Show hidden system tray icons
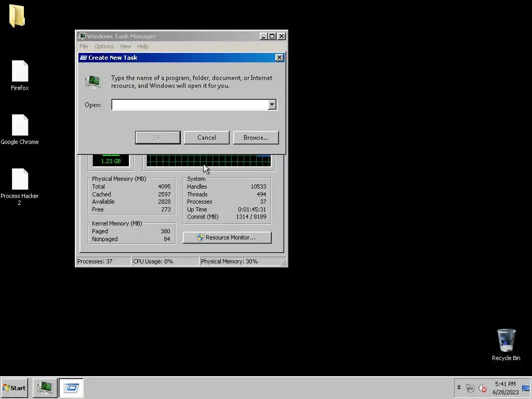532x399 pixels. click(x=459, y=388)
